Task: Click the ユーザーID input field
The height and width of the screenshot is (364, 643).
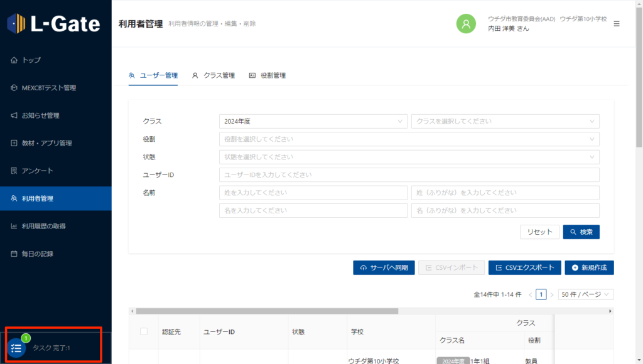Action: [x=409, y=174]
